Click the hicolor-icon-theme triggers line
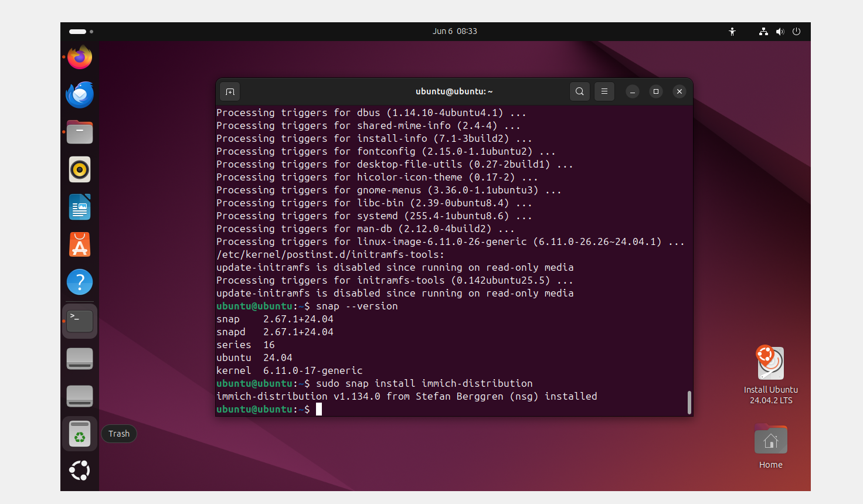 (x=378, y=177)
